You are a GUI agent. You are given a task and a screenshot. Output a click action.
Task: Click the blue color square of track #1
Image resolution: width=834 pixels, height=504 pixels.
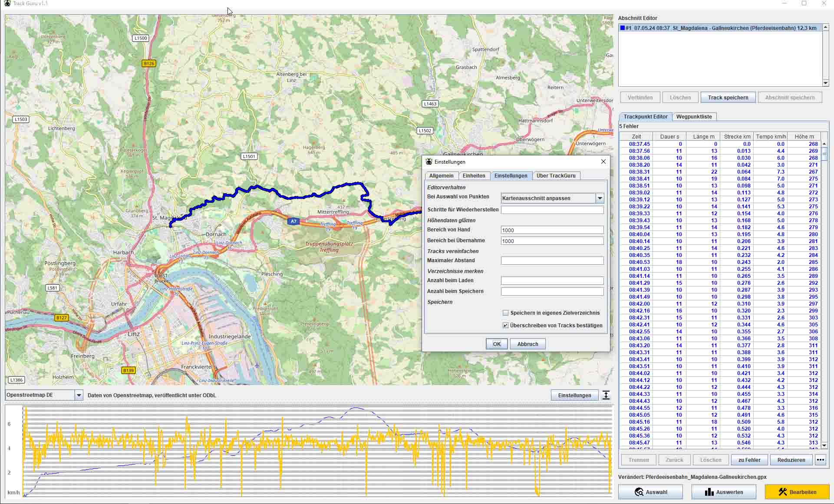click(x=623, y=28)
